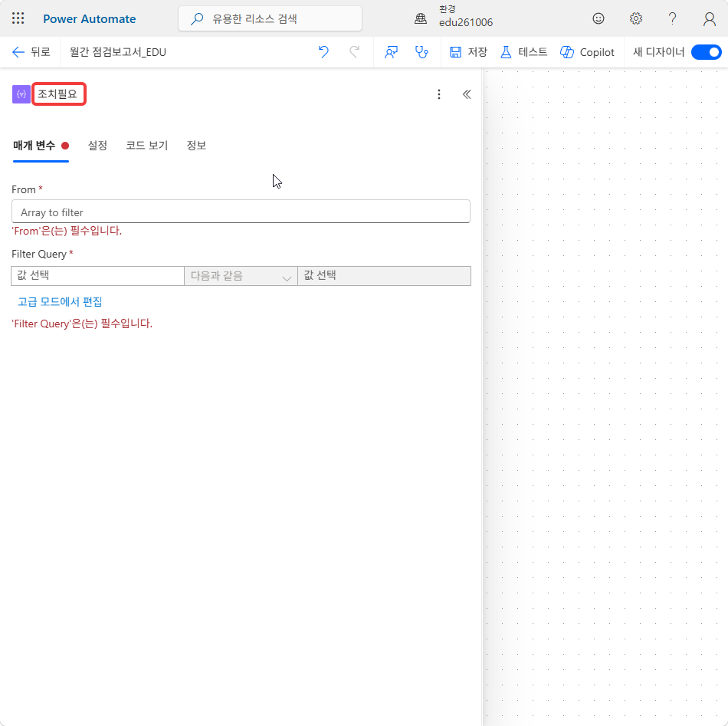728x726 pixels.
Task: Click 고급 모드에서 편집 link
Action: click(x=60, y=302)
